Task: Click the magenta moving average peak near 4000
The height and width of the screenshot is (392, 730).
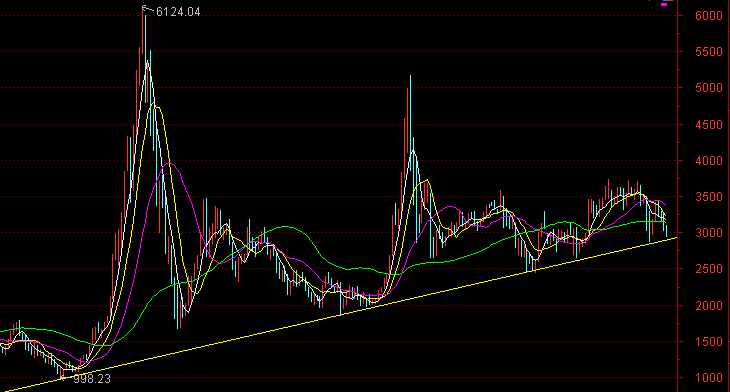Action: pyautogui.click(x=170, y=163)
